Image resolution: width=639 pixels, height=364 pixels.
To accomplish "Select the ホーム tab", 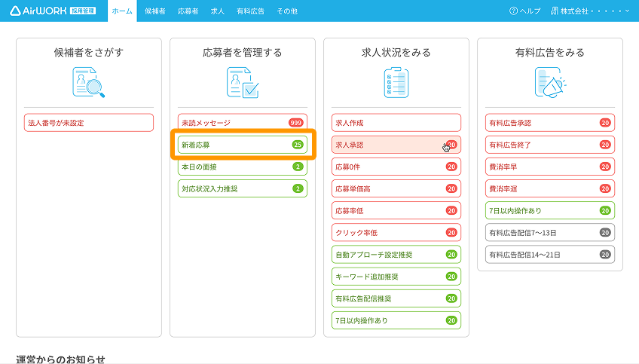I will 122,11.
